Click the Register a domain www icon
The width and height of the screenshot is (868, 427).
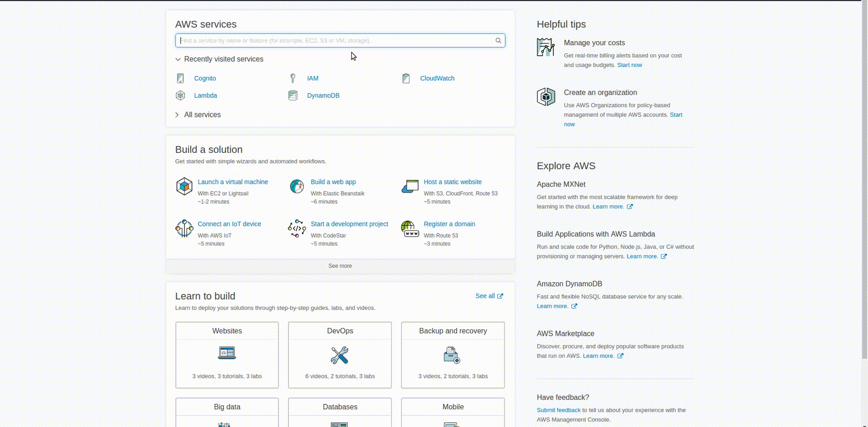[x=410, y=228]
